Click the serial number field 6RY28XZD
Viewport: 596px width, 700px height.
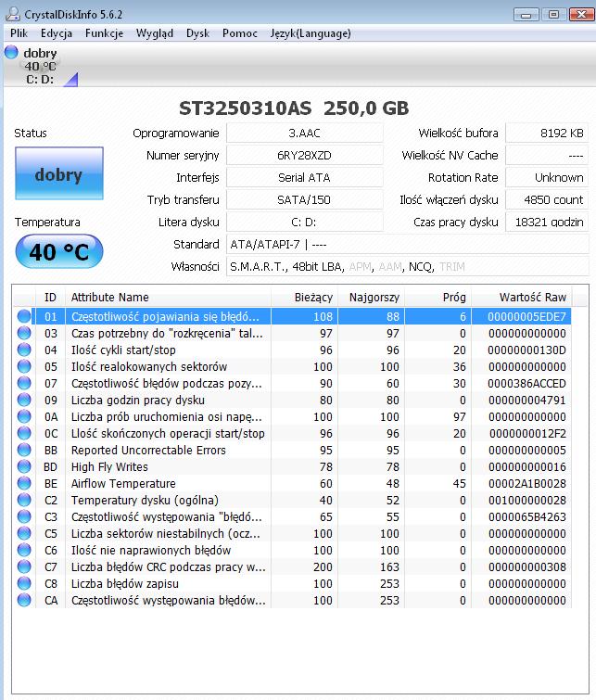304,156
